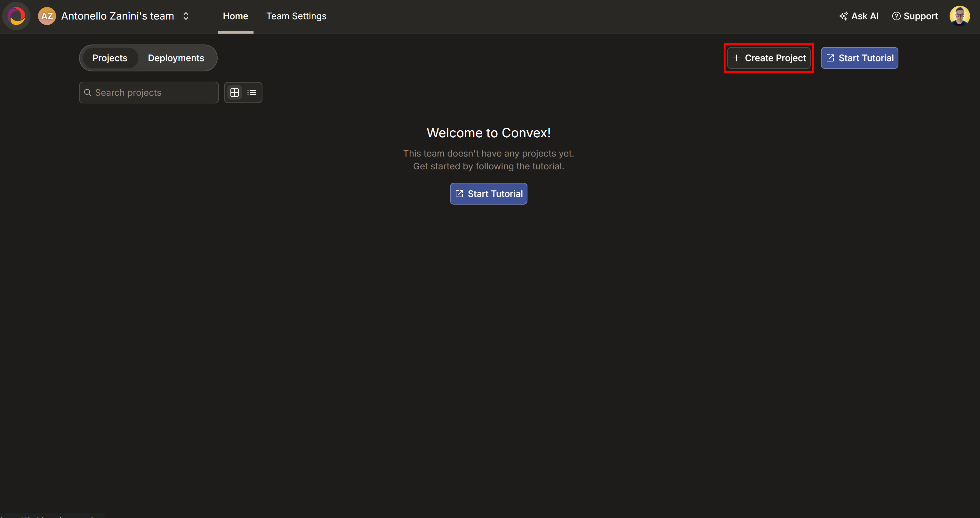Click Antonello Zanini's team name
The image size is (980, 518).
click(117, 16)
